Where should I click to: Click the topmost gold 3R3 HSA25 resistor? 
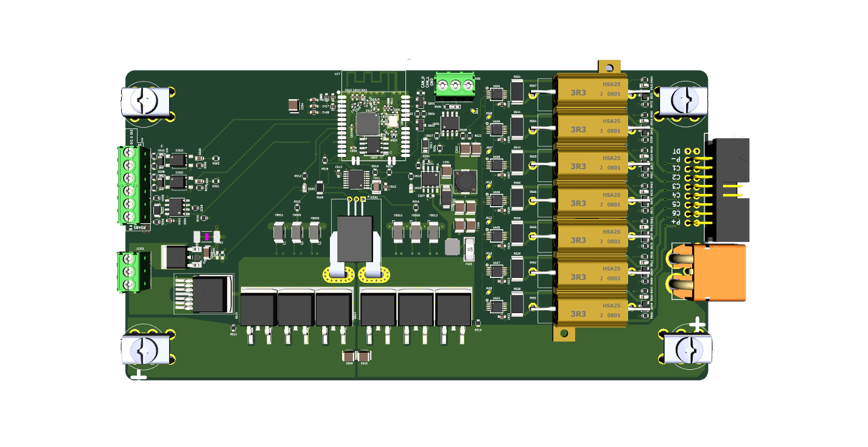(x=591, y=91)
